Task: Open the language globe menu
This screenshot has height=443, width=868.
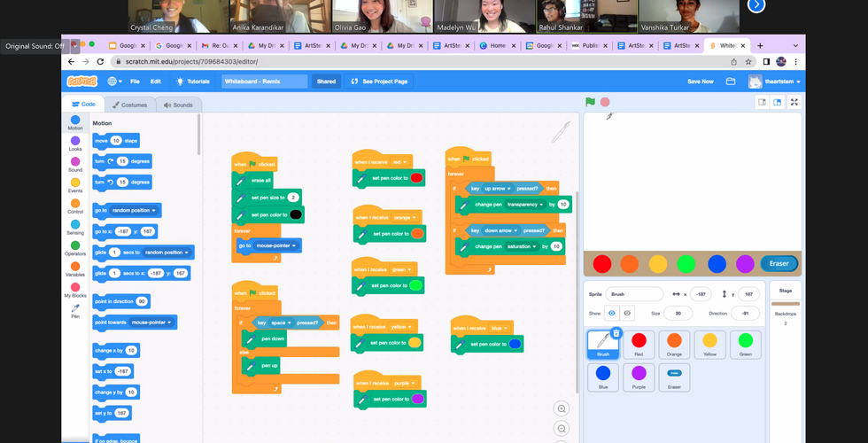Action: (115, 82)
